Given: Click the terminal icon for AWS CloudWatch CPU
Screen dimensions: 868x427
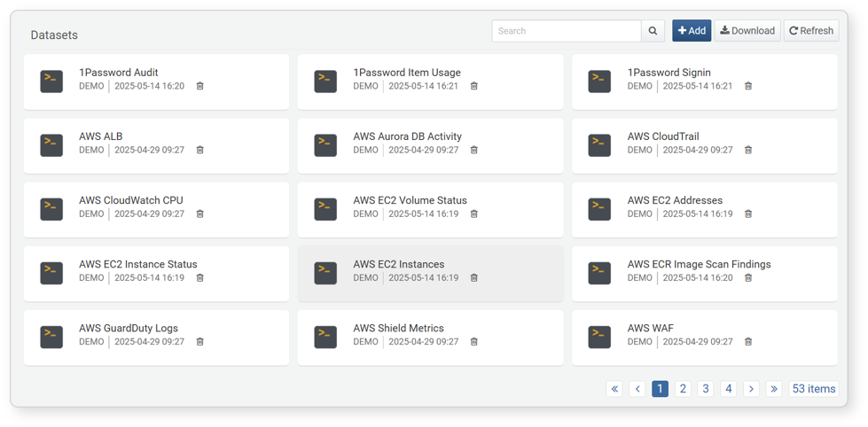Looking at the screenshot, I should tap(51, 210).
